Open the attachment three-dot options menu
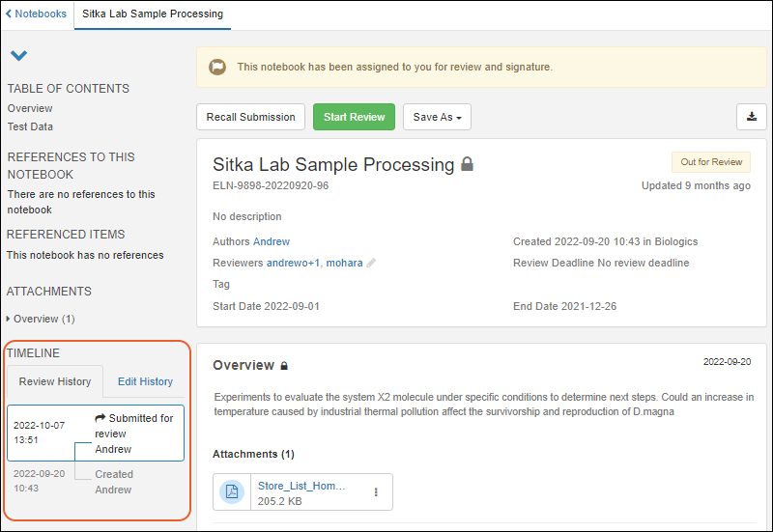Viewport: 773px width, 532px height. [376, 491]
